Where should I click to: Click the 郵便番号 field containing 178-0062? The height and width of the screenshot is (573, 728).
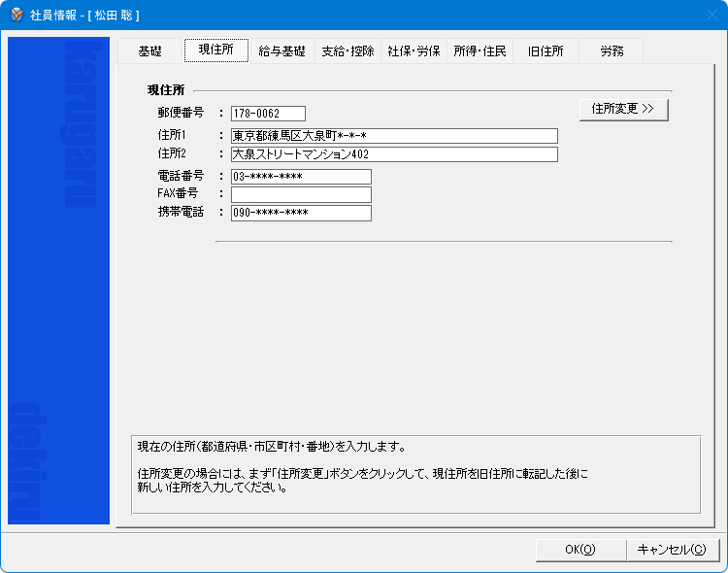(x=268, y=114)
